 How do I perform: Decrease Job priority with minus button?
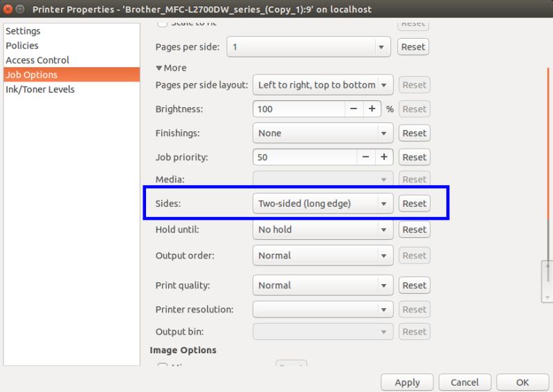click(366, 157)
